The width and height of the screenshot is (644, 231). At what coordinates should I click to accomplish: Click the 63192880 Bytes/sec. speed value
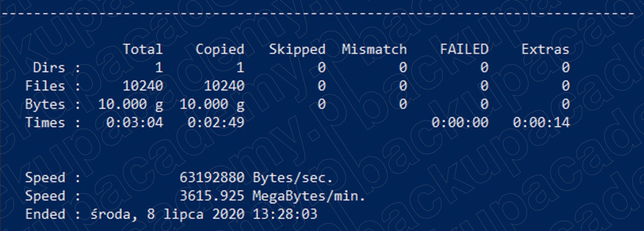pos(256,178)
